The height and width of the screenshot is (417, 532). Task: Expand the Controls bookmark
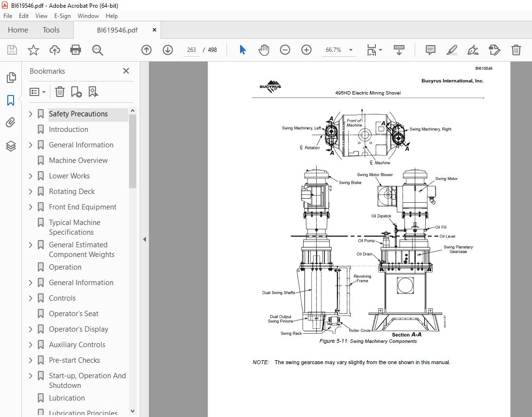tap(31, 298)
